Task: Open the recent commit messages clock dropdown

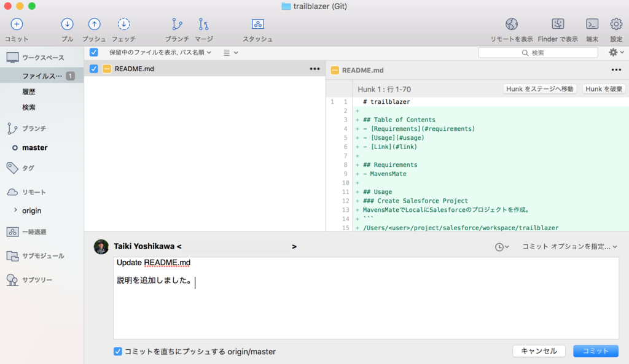Action: [502, 247]
